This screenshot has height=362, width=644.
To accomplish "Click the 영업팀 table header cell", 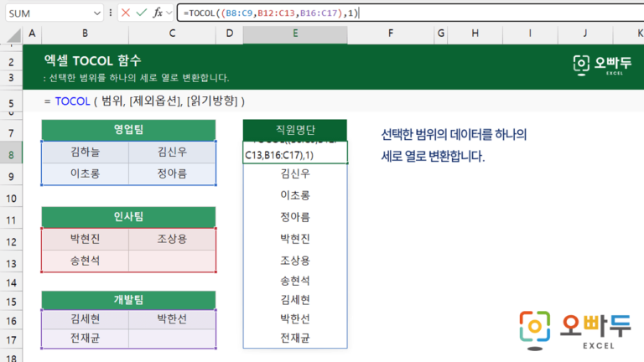I will [128, 130].
